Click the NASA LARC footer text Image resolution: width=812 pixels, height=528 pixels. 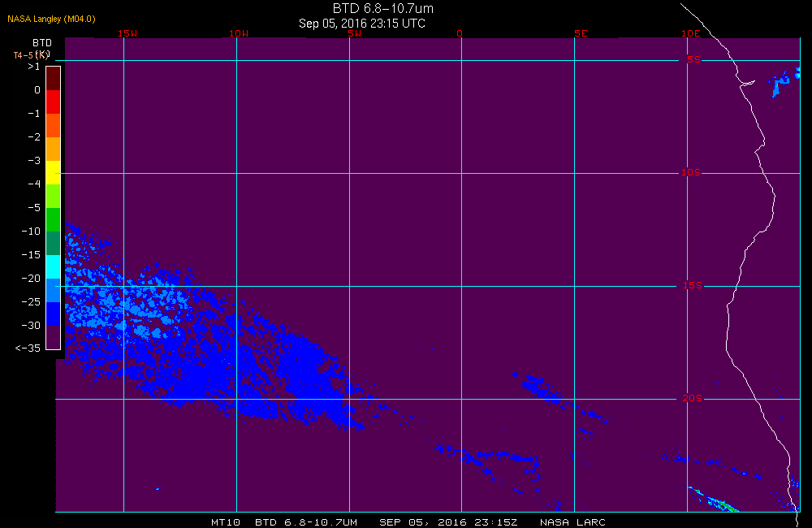[572, 522]
